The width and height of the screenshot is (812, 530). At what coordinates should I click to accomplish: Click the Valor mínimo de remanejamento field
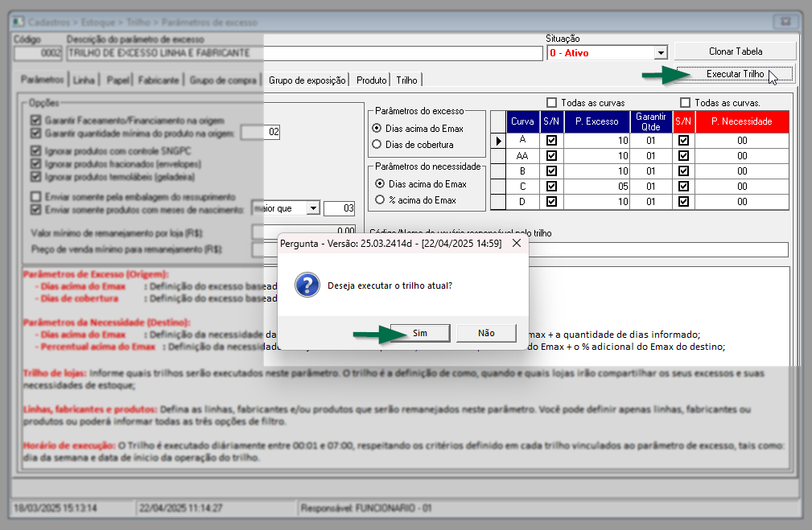(x=303, y=232)
